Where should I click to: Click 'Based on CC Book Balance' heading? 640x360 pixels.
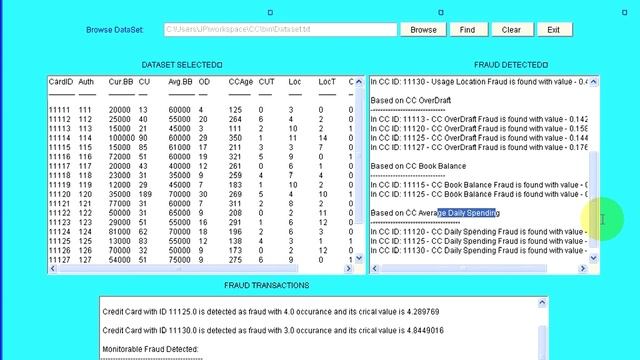(x=418, y=166)
